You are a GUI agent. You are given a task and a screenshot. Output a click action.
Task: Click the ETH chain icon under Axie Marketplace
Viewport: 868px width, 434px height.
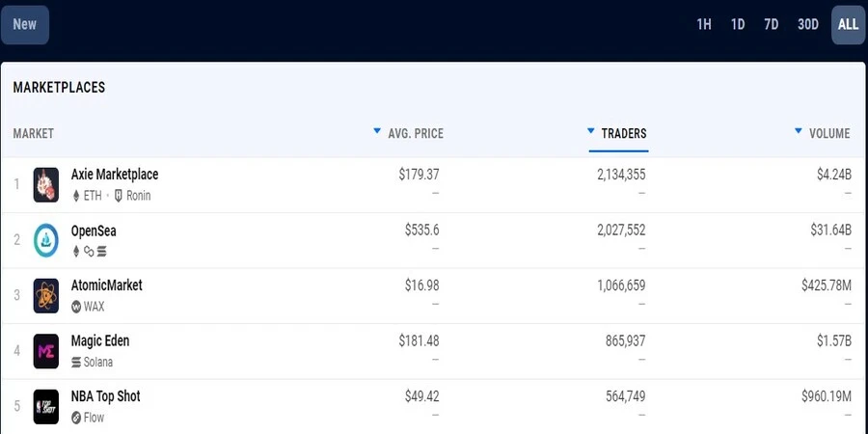pyautogui.click(x=76, y=196)
